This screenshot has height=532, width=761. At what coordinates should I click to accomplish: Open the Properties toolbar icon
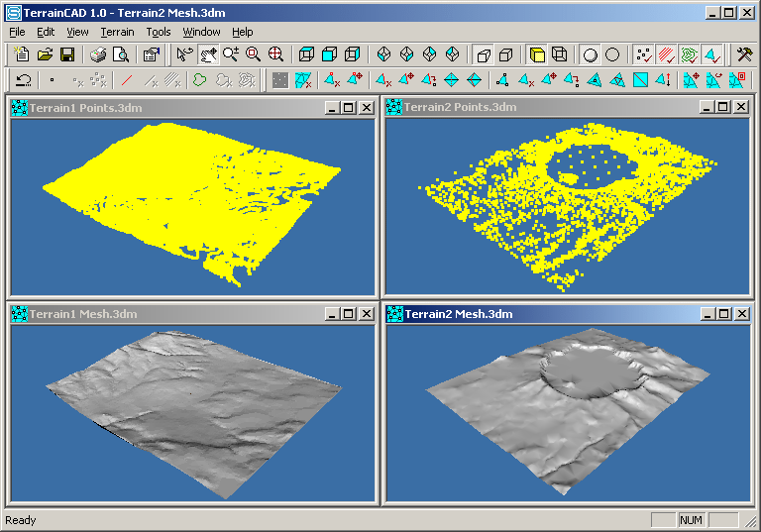tap(152, 54)
